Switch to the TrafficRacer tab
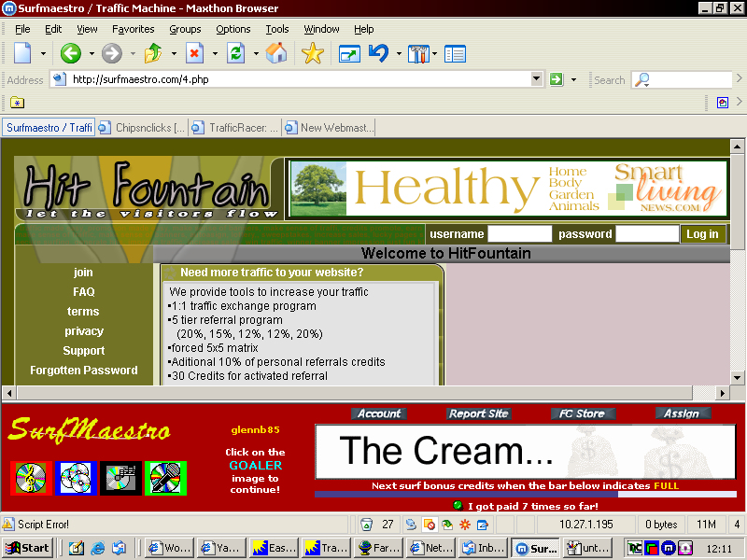The image size is (747, 560). click(x=235, y=128)
